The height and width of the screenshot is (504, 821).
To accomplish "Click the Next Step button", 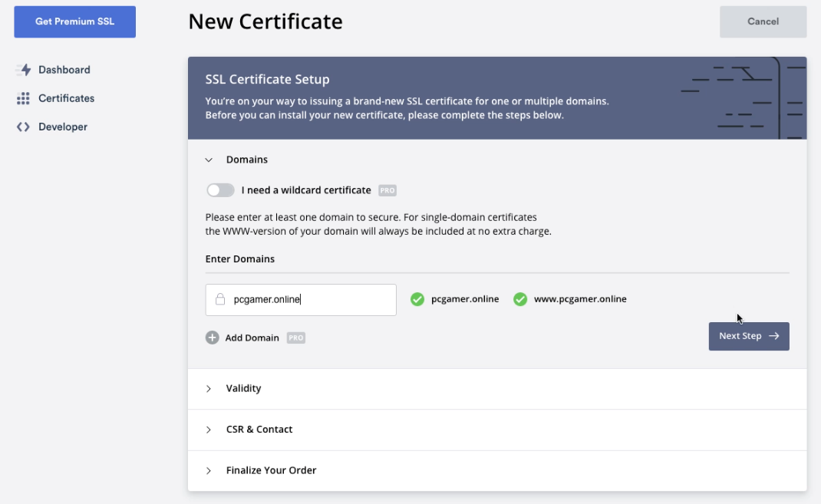I will click(x=749, y=336).
